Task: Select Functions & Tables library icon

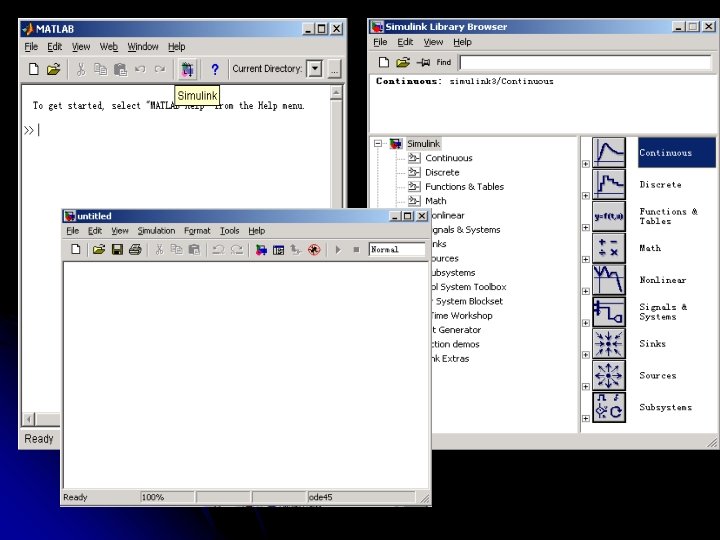Action: pyautogui.click(x=608, y=216)
